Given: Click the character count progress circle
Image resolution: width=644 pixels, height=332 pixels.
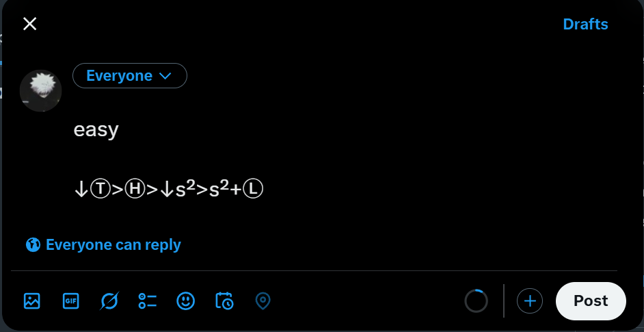Looking at the screenshot, I should [476, 301].
